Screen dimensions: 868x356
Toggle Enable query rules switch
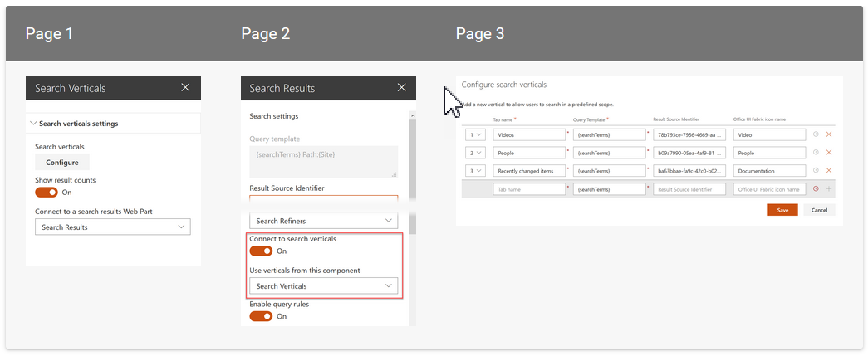coord(262,316)
